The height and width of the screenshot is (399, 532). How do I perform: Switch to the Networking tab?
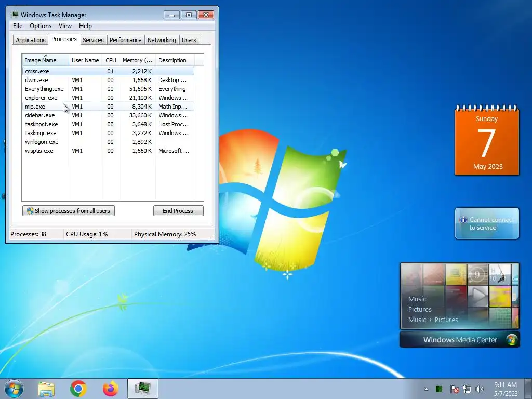coord(162,40)
